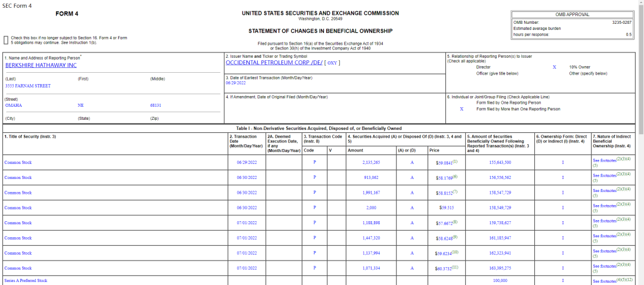644x285 pixels.
Task: Click the holdings value 162,323,941
Action: click(x=500, y=253)
